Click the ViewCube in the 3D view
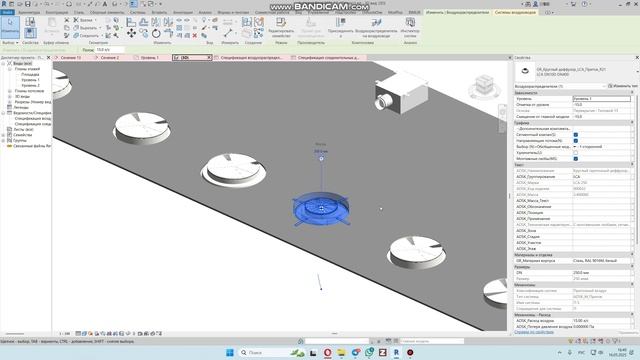Screen dimensions: 640x360 coord(484,85)
